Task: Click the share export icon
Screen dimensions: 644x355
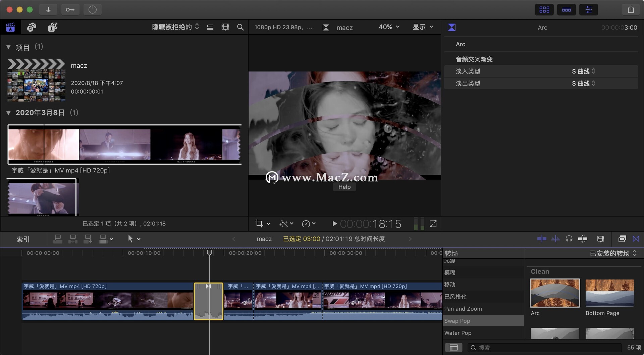Action: (631, 9)
